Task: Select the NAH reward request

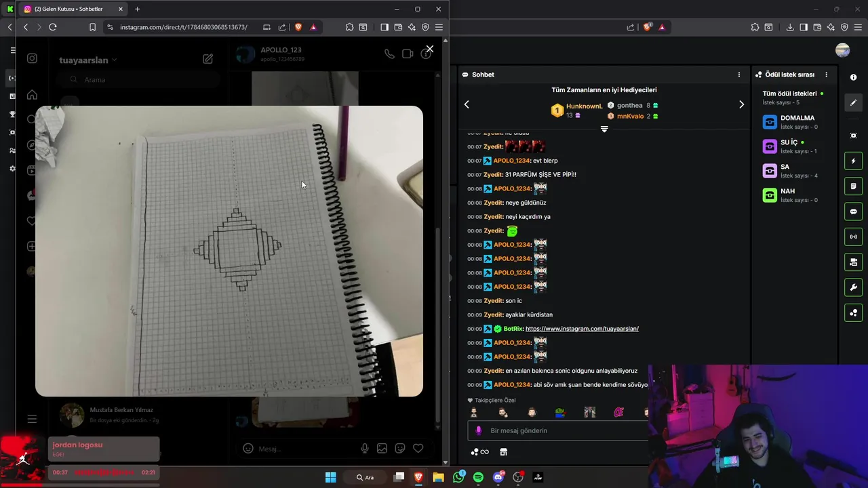Action: tap(793, 195)
